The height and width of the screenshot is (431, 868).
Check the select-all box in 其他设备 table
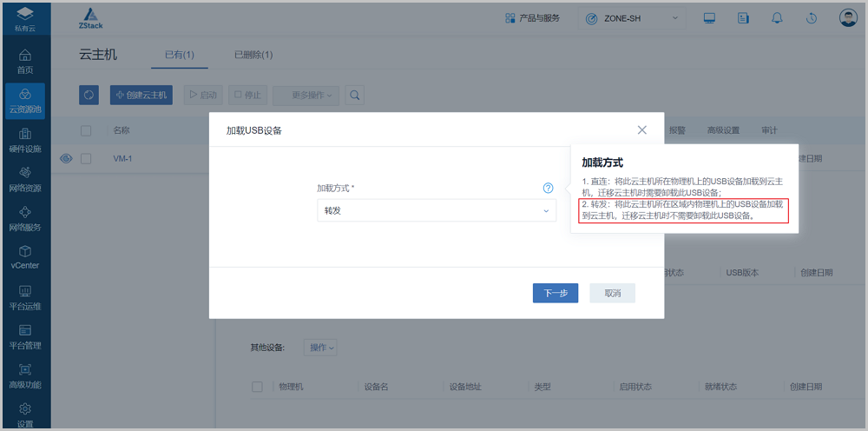coord(257,387)
